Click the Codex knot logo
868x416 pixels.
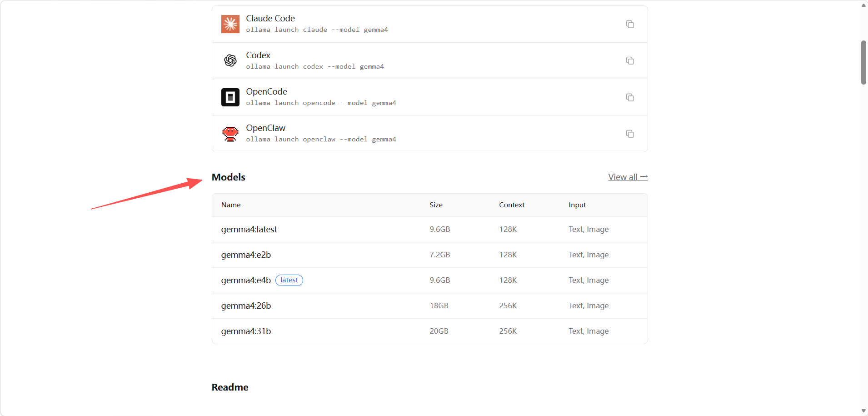coord(230,60)
